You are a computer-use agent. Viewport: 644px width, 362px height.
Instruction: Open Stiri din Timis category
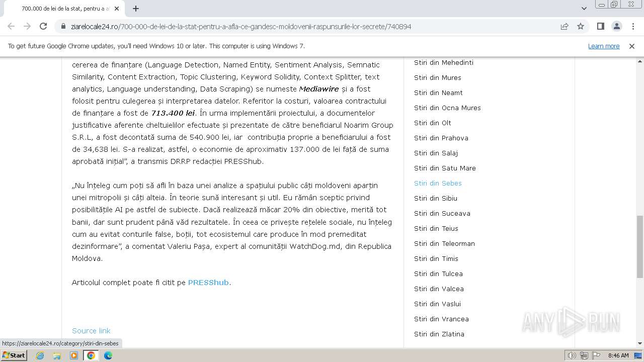tap(436, 258)
